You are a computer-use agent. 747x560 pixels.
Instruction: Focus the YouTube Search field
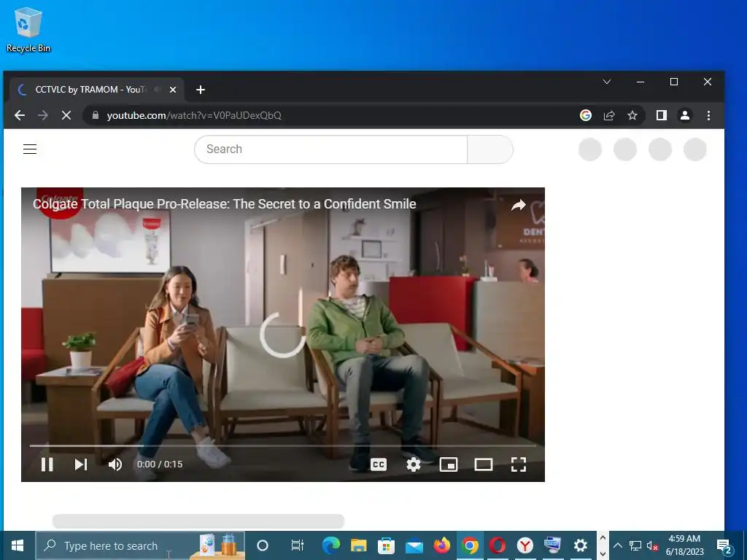[x=331, y=149]
